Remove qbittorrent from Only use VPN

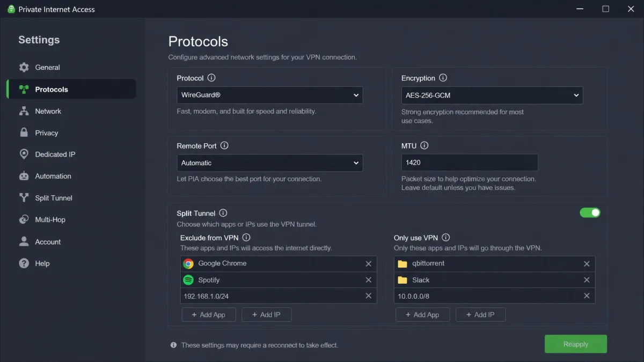[587, 264]
